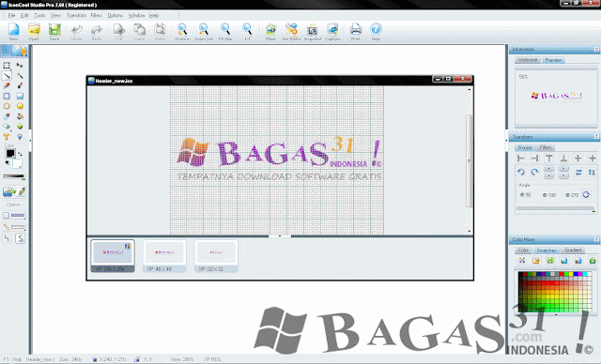This screenshot has height=364, width=601.
Task: Collapse the Color Mixer panel
Action: click(x=596, y=239)
